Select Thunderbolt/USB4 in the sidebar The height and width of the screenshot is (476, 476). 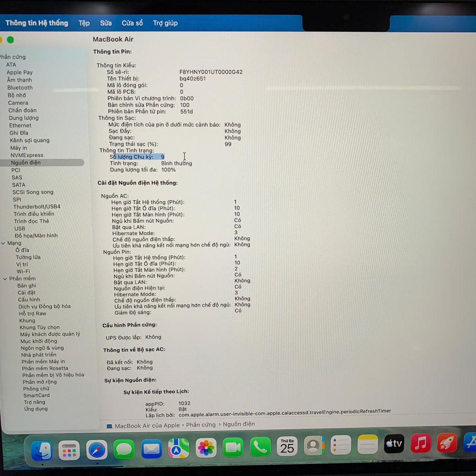click(37, 206)
